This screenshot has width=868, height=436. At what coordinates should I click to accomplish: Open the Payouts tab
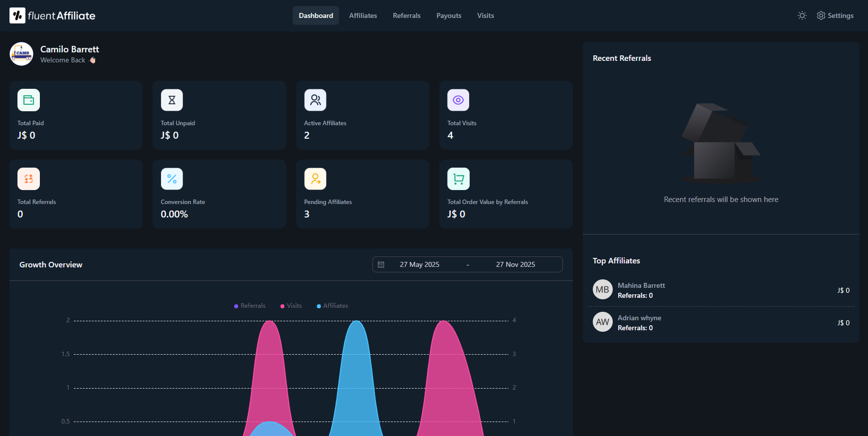click(x=449, y=15)
